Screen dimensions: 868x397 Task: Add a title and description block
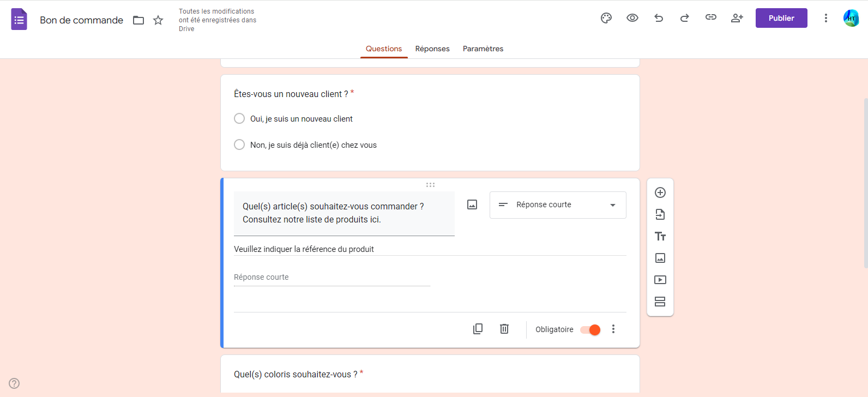point(660,236)
